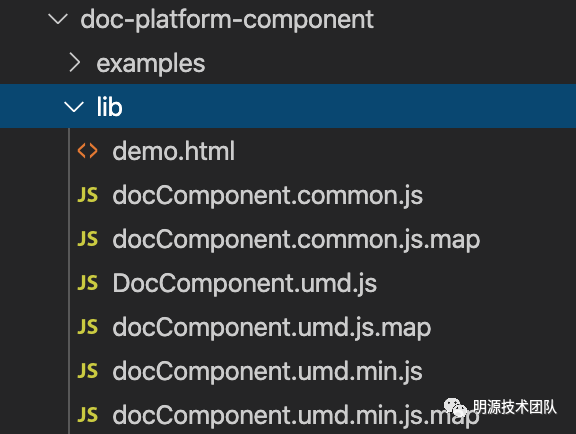Open the demo.html file
Screen dimensions: 576x434
click(173, 151)
